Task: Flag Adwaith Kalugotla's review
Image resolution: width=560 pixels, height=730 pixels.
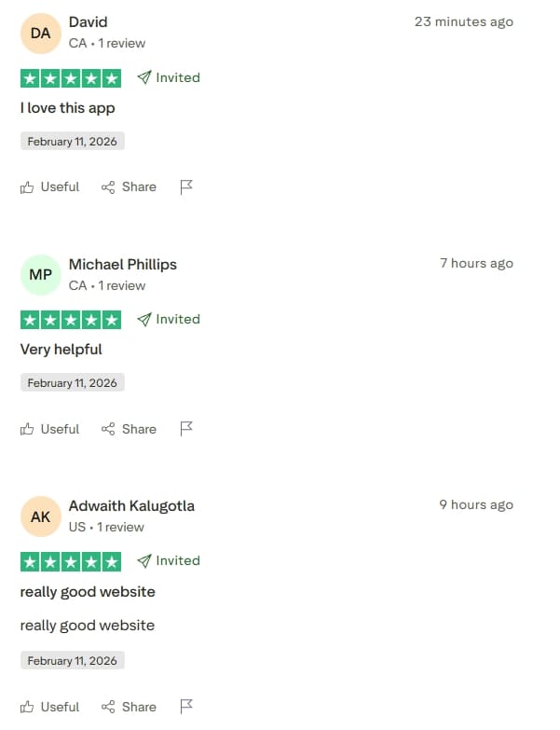Action: [x=186, y=707]
